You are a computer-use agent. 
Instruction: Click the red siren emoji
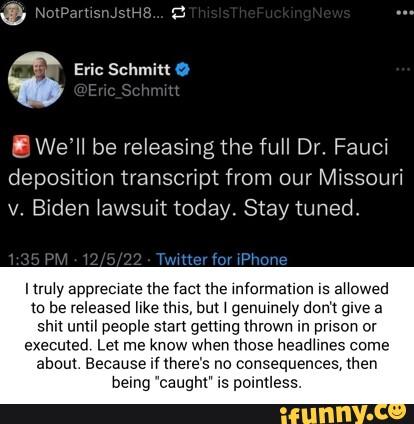pos(21,146)
